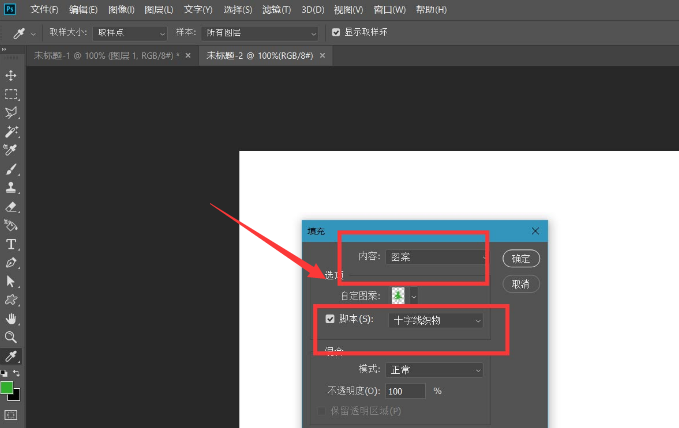Image resolution: width=679 pixels, height=428 pixels.
Task: Click the 不透明度 opacity input field
Action: click(405, 391)
